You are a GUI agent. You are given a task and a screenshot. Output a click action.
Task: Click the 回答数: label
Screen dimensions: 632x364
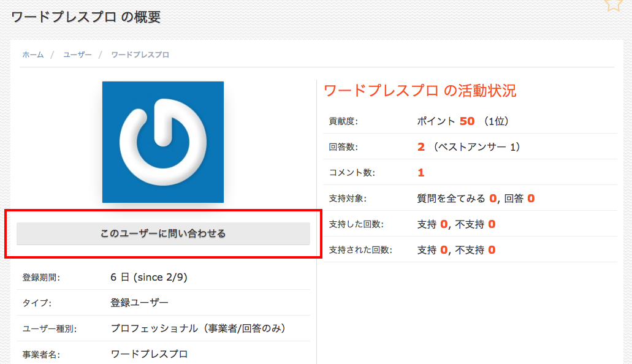click(343, 147)
